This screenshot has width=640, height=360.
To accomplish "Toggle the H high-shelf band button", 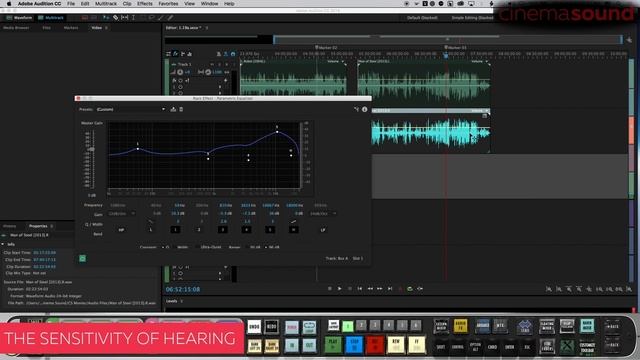I will 293,230.
